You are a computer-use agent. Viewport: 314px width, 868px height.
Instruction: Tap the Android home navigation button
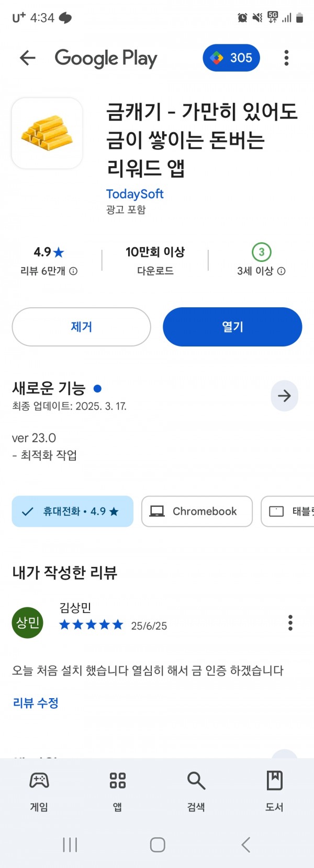point(158,845)
